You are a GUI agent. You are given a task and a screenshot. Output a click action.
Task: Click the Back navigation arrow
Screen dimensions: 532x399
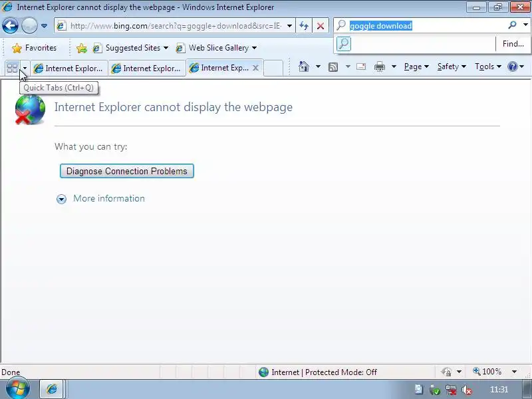coord(11,25)
